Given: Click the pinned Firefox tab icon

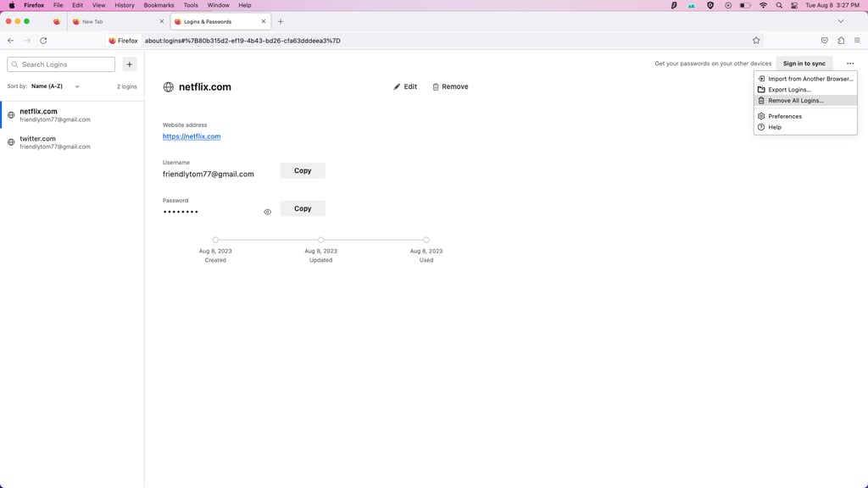Looking at the screenshot, I should (57, 21).
